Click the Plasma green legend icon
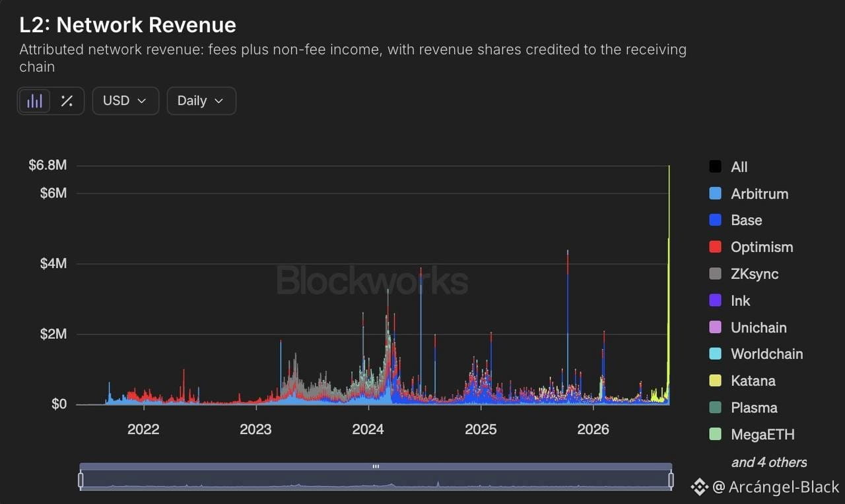The height and width of the screenshot is (504, 845). pyautogui.click(x=715, y=408)
